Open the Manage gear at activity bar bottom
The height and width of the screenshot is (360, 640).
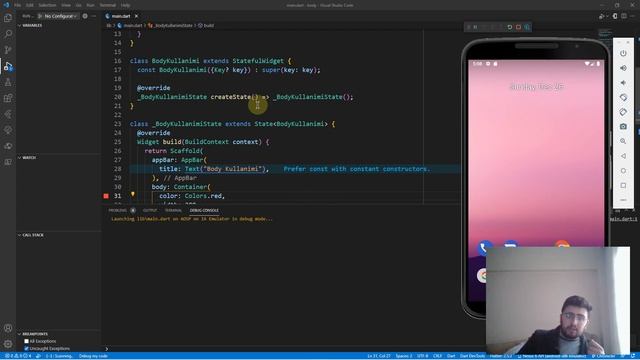8,344
